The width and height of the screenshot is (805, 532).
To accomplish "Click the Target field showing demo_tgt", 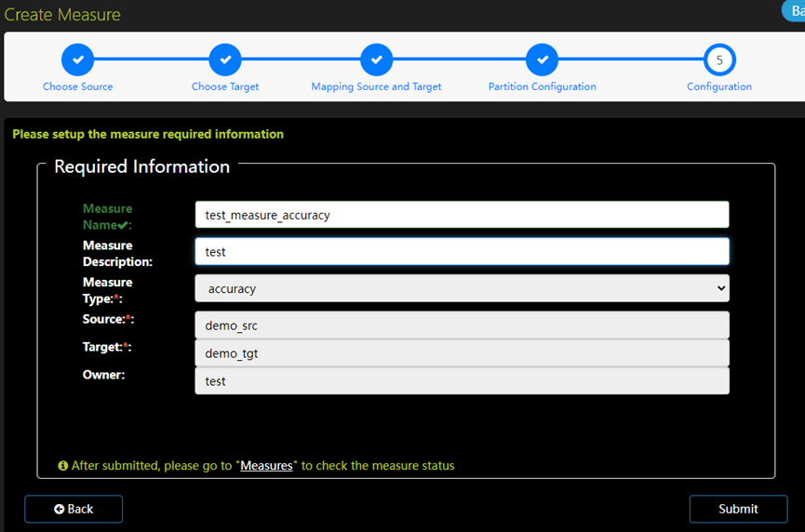I will click(x=462, y=352).
